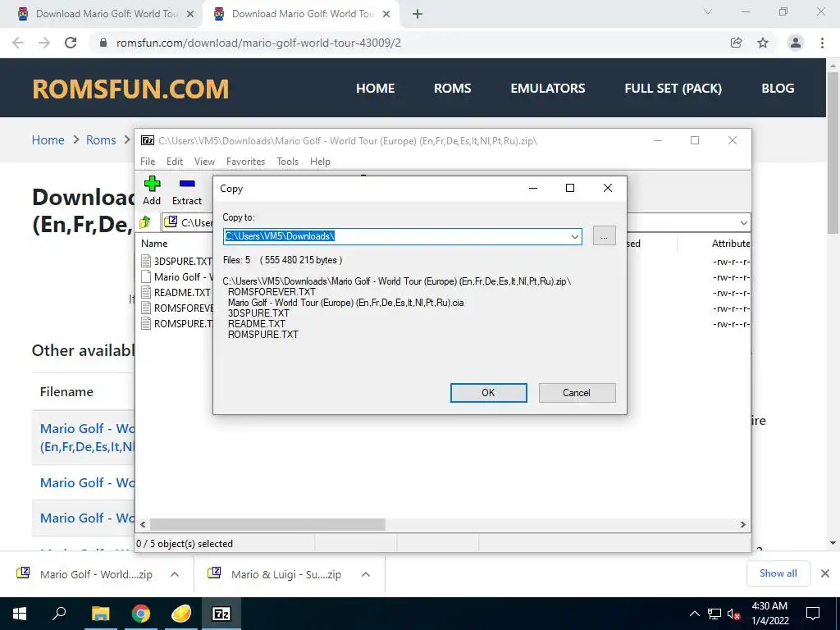Click the network tray icon
Image resolution: width=840 pixels, height=630 pixels.
point(714,614)
